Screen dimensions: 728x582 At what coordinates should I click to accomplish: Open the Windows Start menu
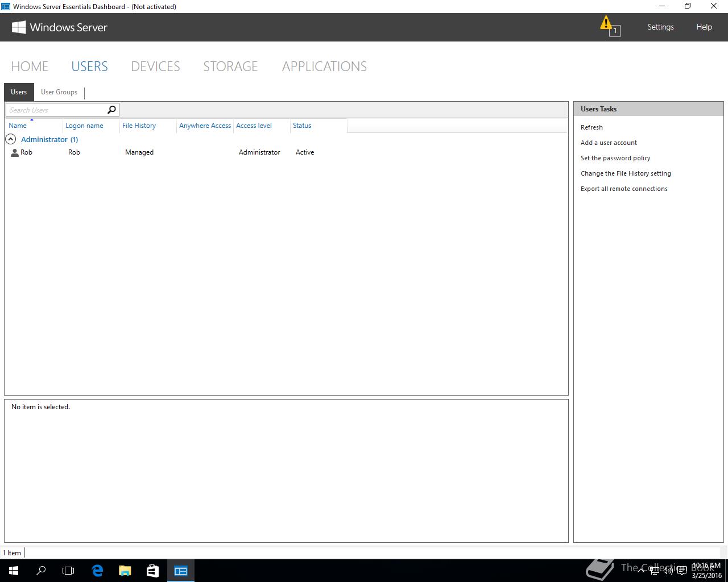(14, 571)
